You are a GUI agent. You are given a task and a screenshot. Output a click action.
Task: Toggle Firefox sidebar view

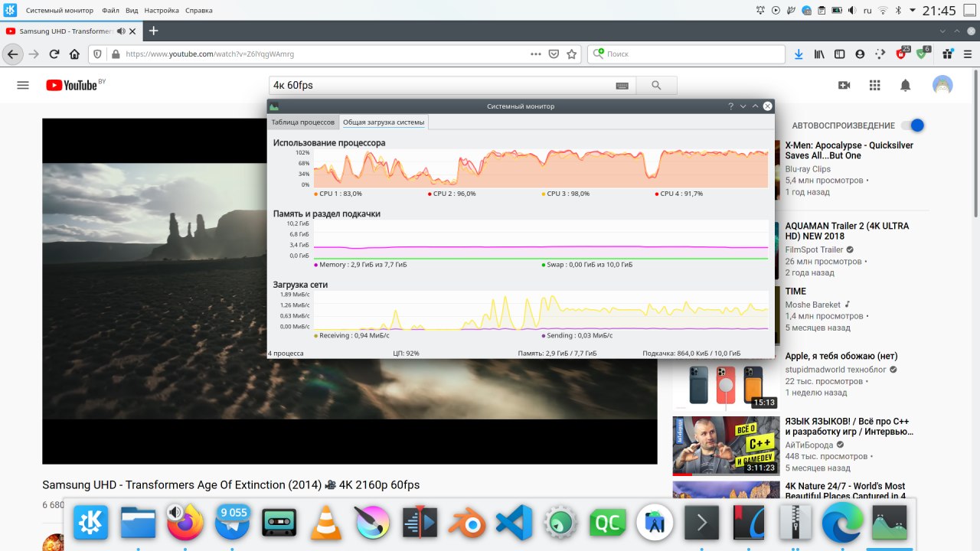pos(840,54)
